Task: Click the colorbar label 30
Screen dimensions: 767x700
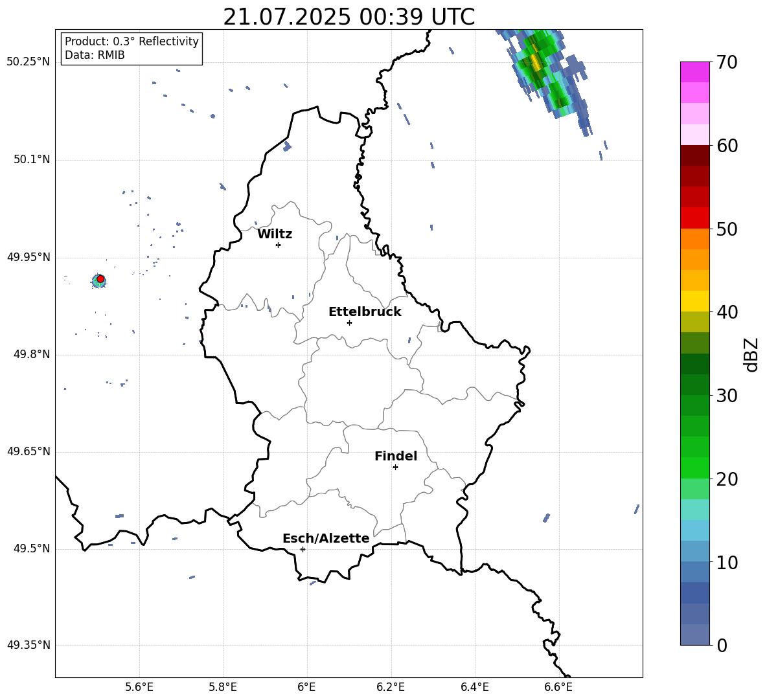Action: tap(727, 396)
